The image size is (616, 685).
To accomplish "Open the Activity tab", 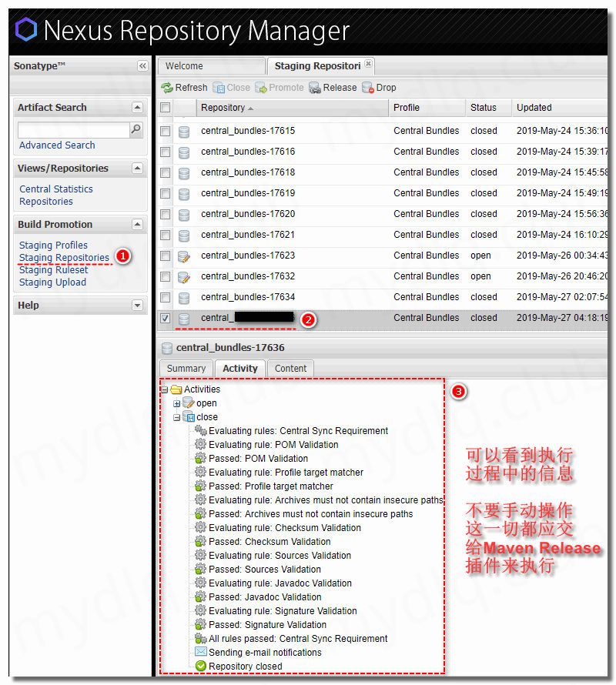I will [x=240, y=368].
